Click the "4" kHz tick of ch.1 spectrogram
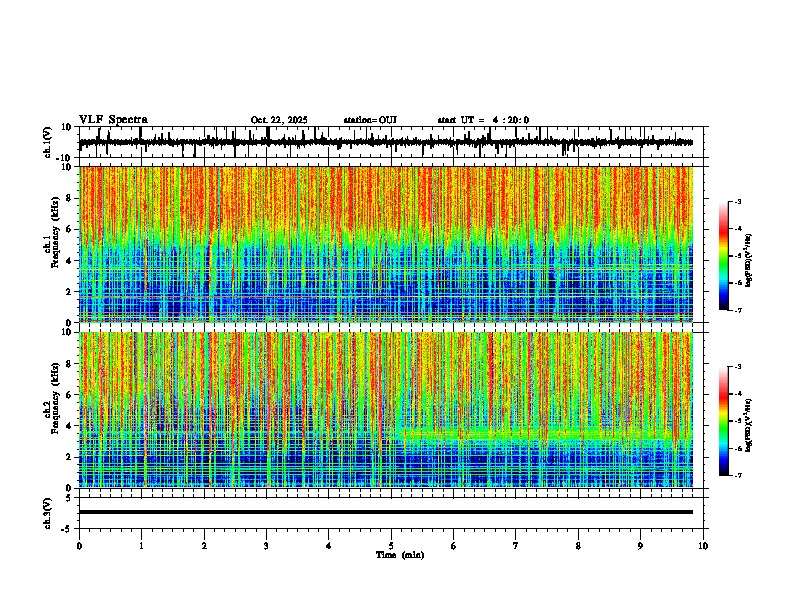The width and height of the screenshot is (792, 612). tap(70, 261)
